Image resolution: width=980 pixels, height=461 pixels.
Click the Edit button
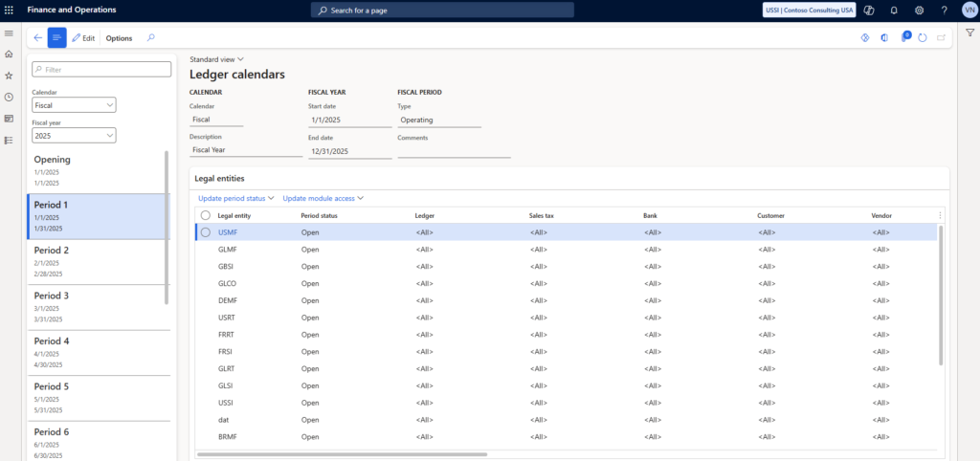[83, 38]
